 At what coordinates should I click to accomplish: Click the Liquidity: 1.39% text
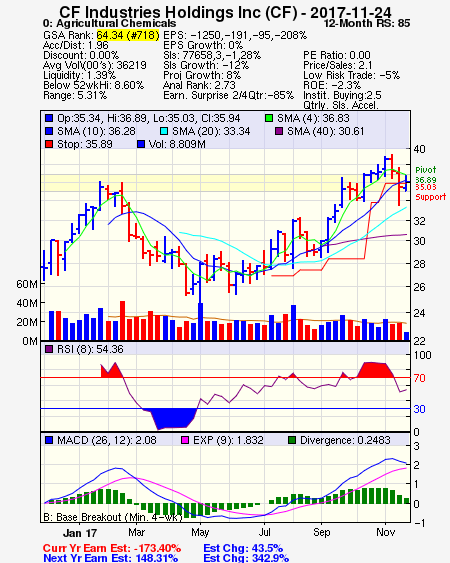tap(79, 75)
